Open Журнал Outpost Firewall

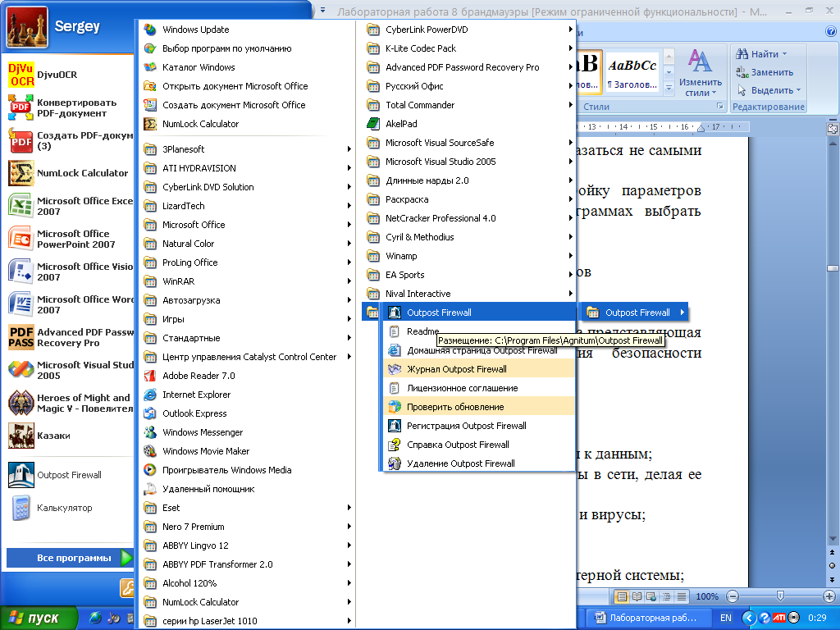(x=478, y=369)
